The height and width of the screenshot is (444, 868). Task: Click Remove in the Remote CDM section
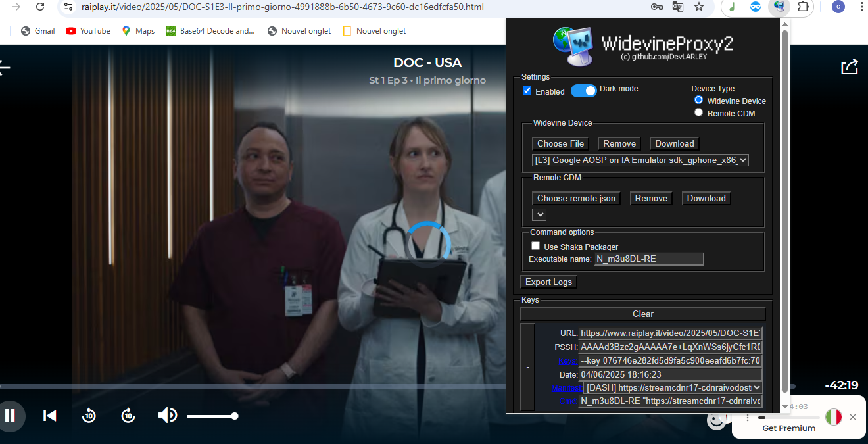pyautogui.click(x=651, y=198)
